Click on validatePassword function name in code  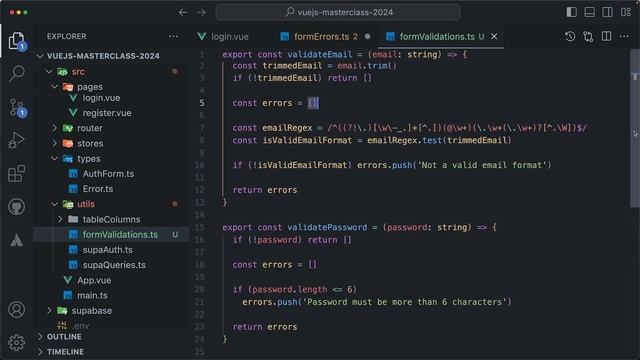(x=327, y=227)
